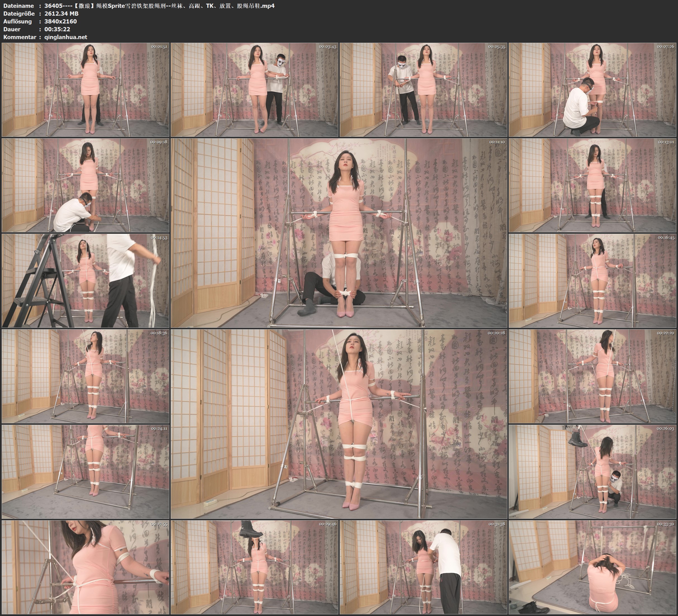
Task: Click the 00:07:26 frame thumbnail
Action: tap(593, 89)
